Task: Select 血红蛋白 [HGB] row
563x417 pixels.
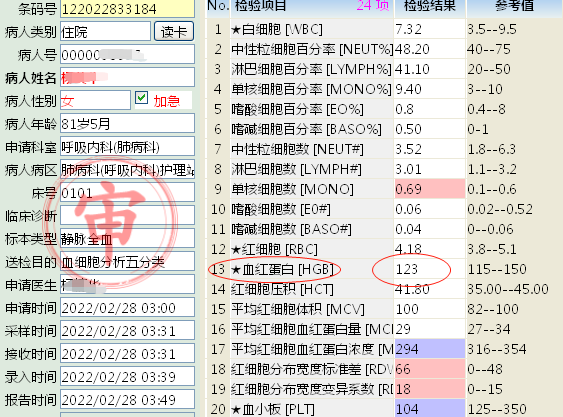Action: point(384,269)
